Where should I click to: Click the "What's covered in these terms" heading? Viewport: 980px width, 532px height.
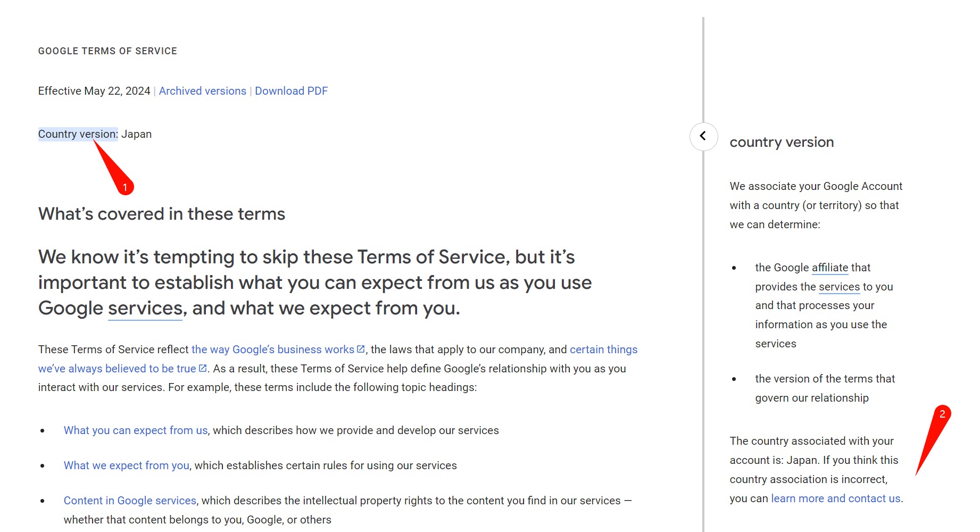[x=162, y=214]
